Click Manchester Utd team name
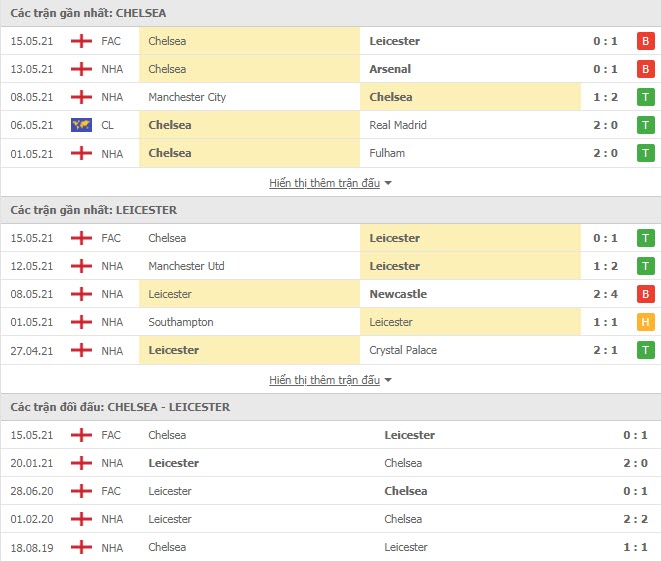The width and height of the screenshot is (661, 561). 186,266
